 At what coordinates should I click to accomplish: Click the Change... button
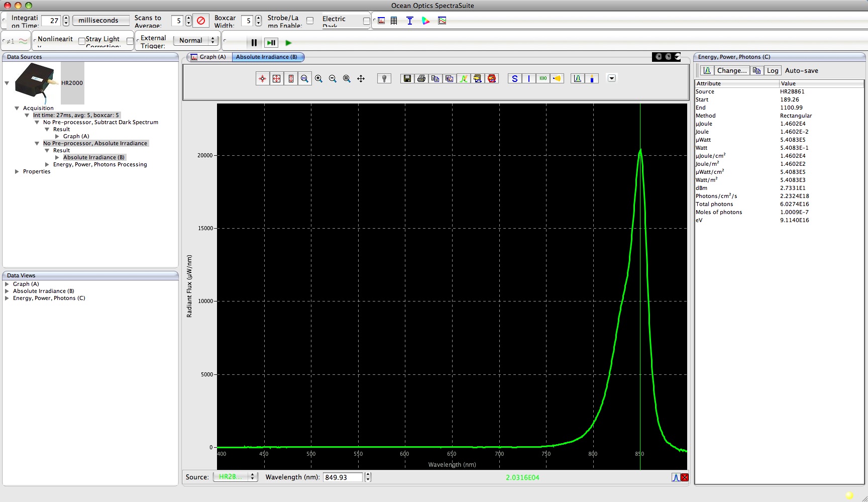pos(732,70)
